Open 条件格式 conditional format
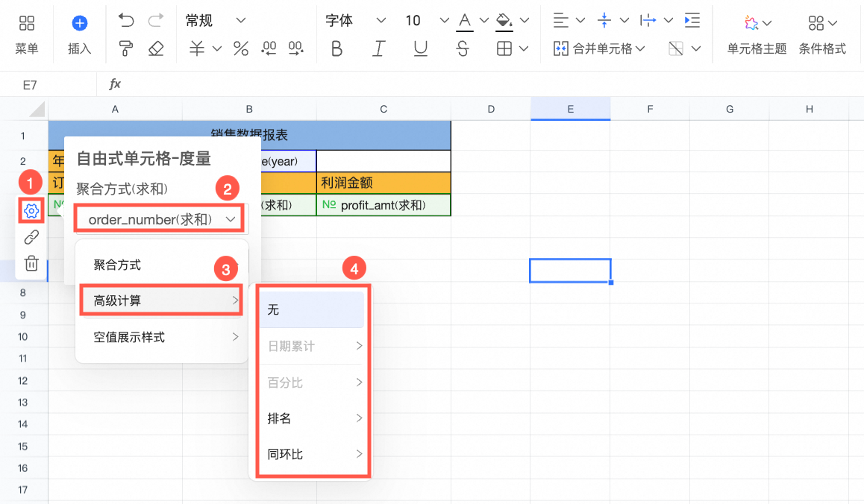 822,36
